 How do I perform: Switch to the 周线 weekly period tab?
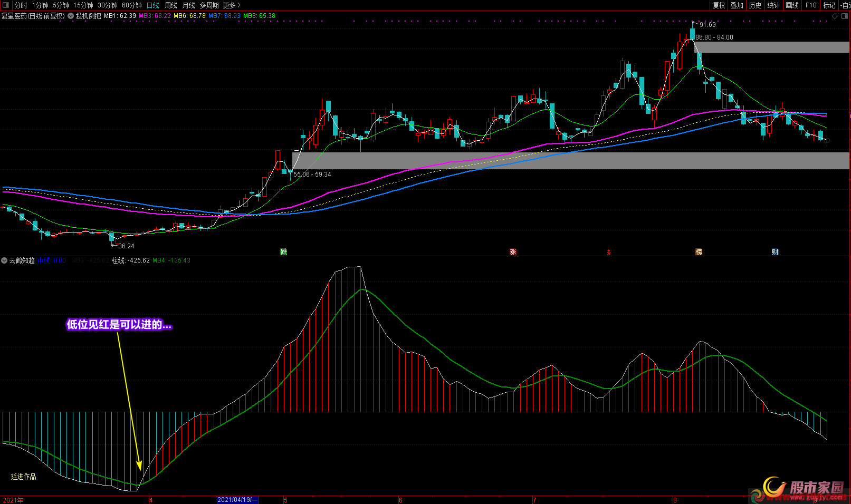(x=171, y=5)
